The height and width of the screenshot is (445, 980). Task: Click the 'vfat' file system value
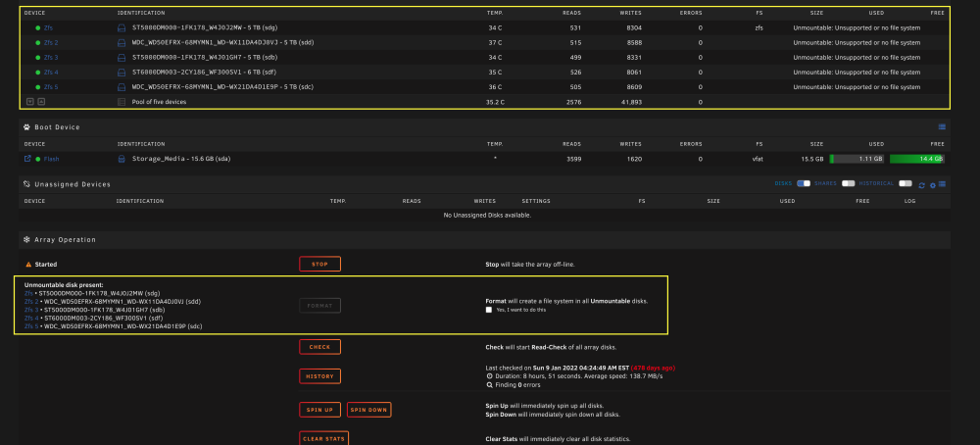758,159
